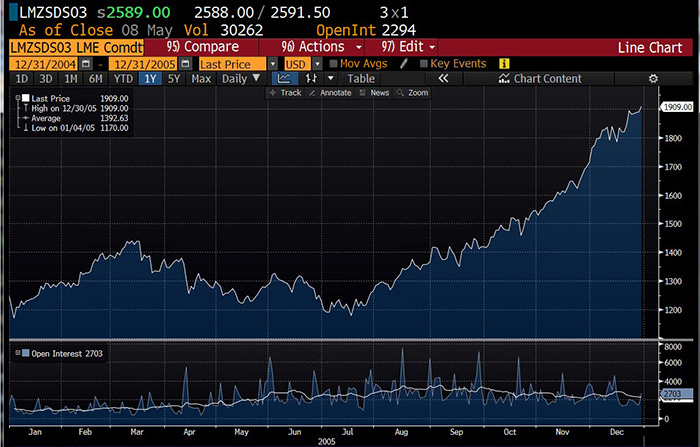
Task: Click the Zoom tool
Action: 412,92
